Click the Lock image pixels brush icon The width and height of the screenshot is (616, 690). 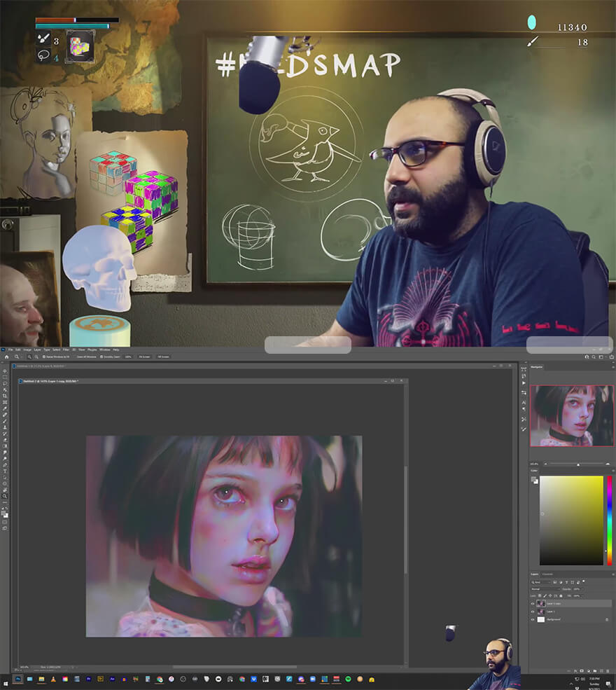click(545, 596)
